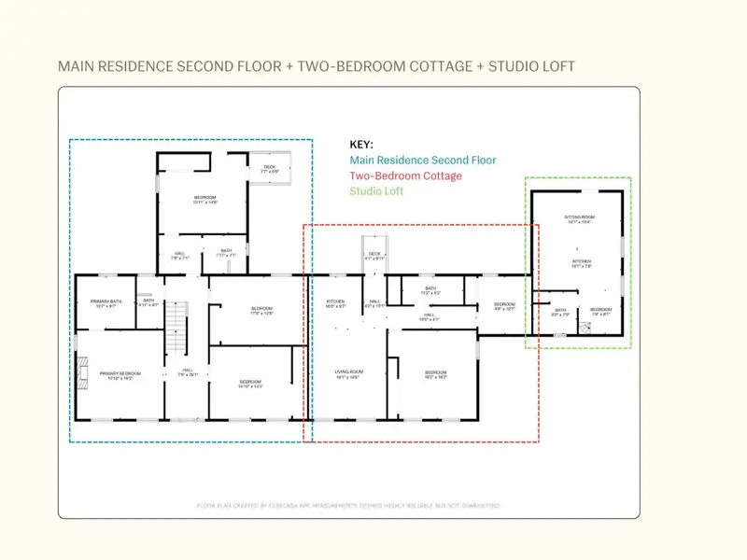
Task: Click the Primary Bath room label
Action: [106, 302]
